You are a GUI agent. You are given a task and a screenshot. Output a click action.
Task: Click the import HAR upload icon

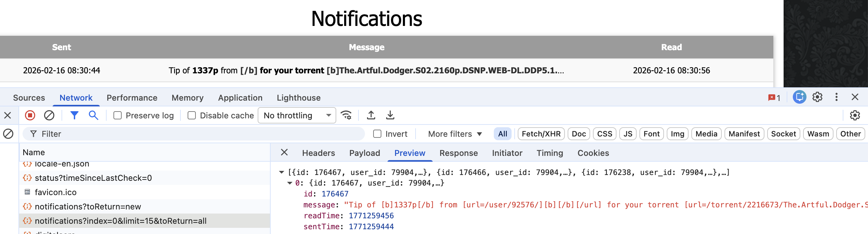371,116
